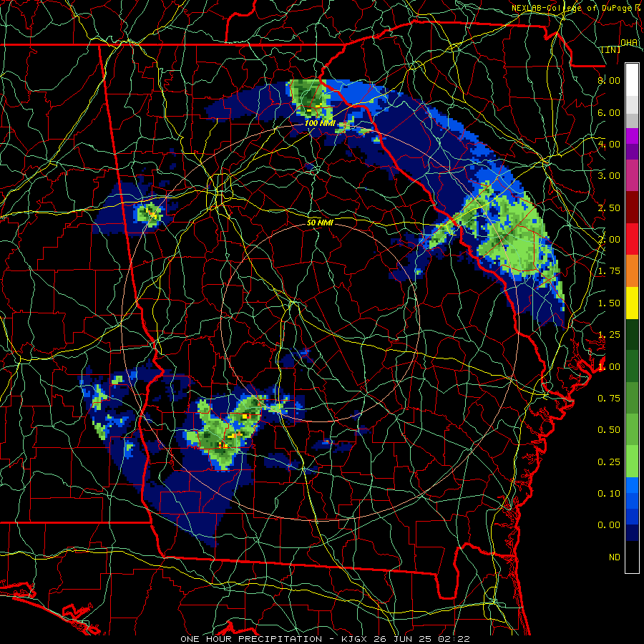The height and width of the screenshot is (644, 644).
Task: Click the '50 NMI' range ring label
Action: [x=320, y=223]
